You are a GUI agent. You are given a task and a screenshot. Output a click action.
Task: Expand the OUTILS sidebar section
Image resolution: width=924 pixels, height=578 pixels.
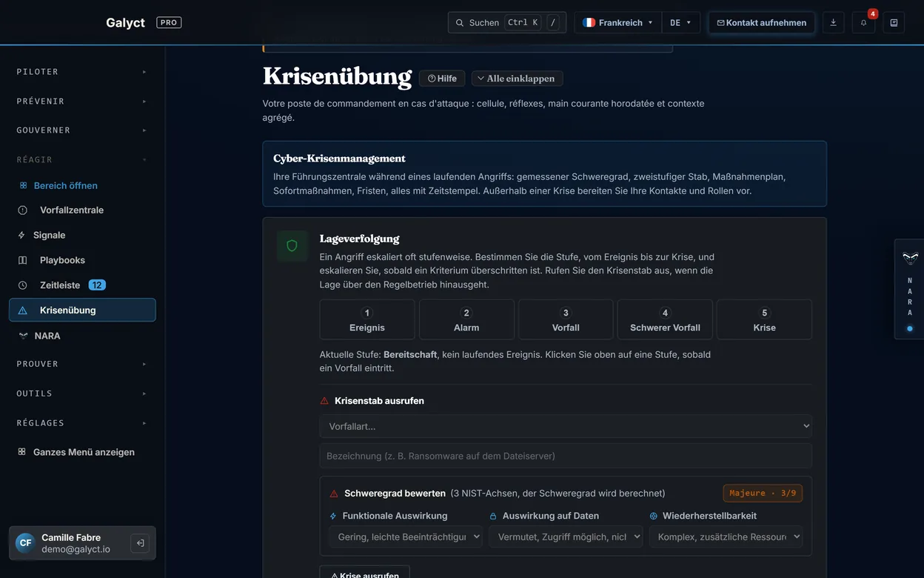pos(82,393)
